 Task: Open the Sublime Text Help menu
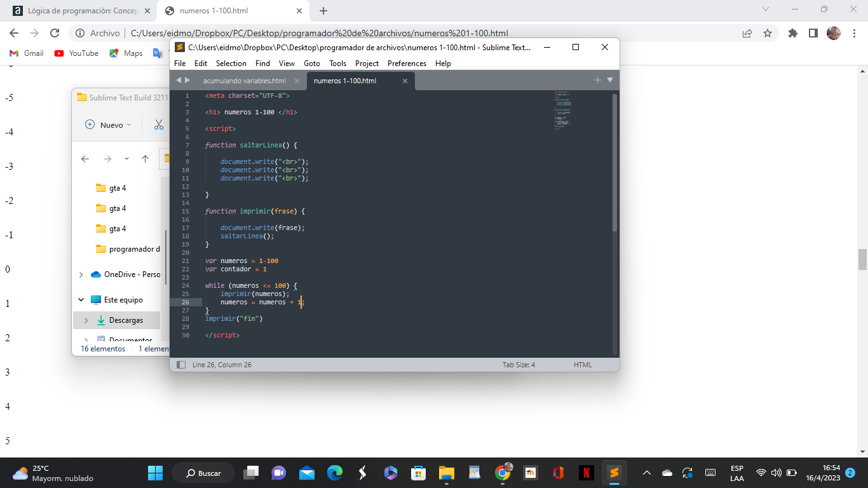tap(443, 64)
